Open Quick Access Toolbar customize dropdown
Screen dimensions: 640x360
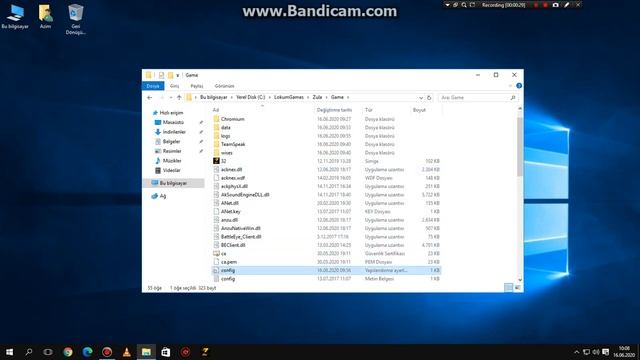[178, 76]
